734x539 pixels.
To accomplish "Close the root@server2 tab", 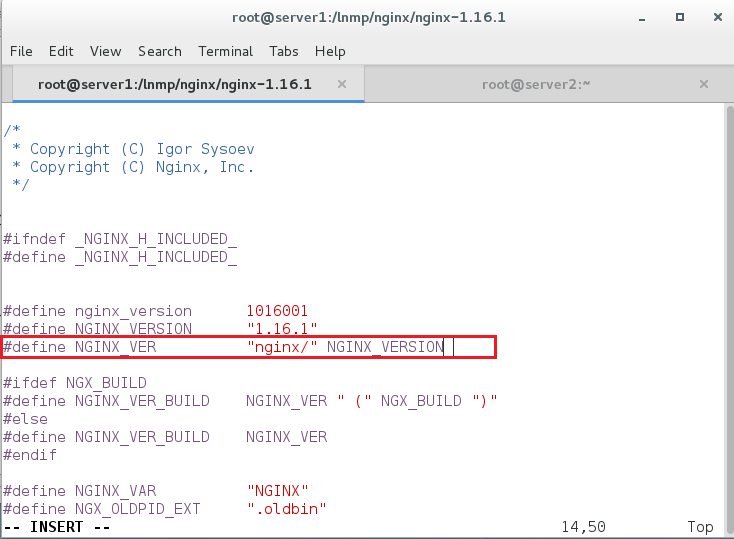I will tap(704, 84).
